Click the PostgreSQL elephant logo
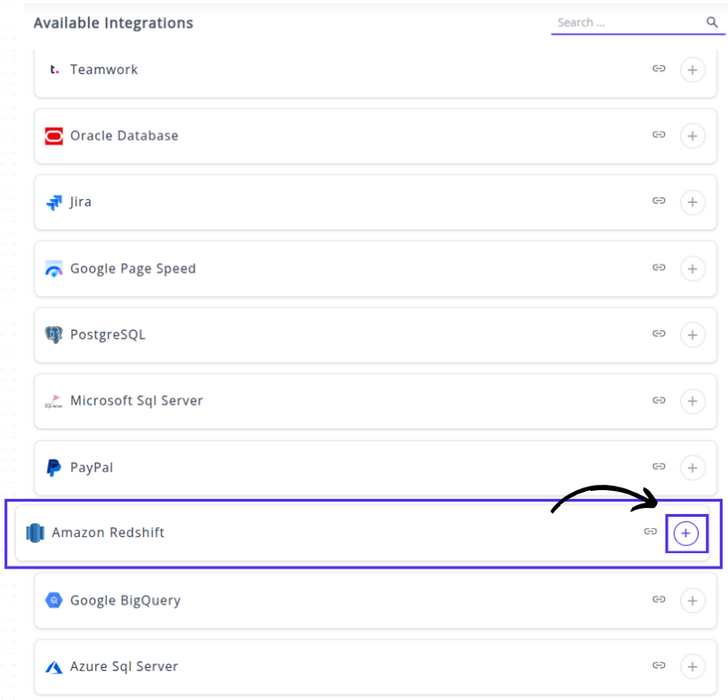 point(54,335)
